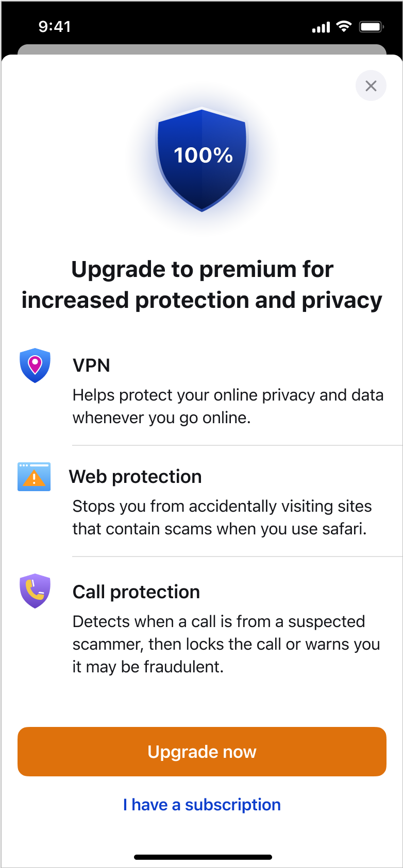Click the Upgrade now button
The height and width of the screenshot is (868, 403).
coord(202,752)
